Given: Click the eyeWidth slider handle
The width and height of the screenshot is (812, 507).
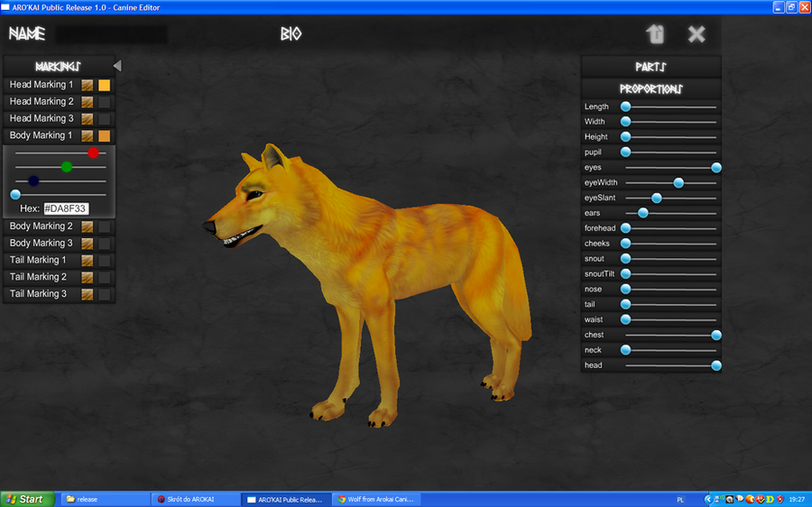Looking at the screenshot, I should [678, 183].
